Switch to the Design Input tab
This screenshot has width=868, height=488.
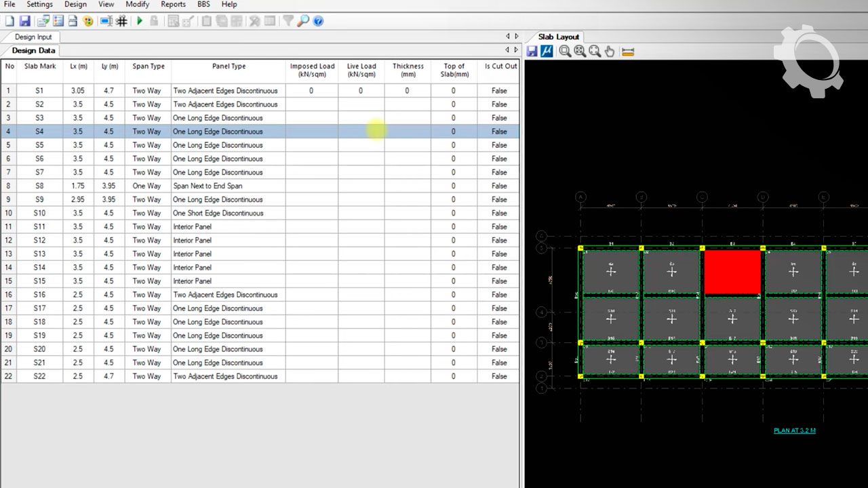33,37
